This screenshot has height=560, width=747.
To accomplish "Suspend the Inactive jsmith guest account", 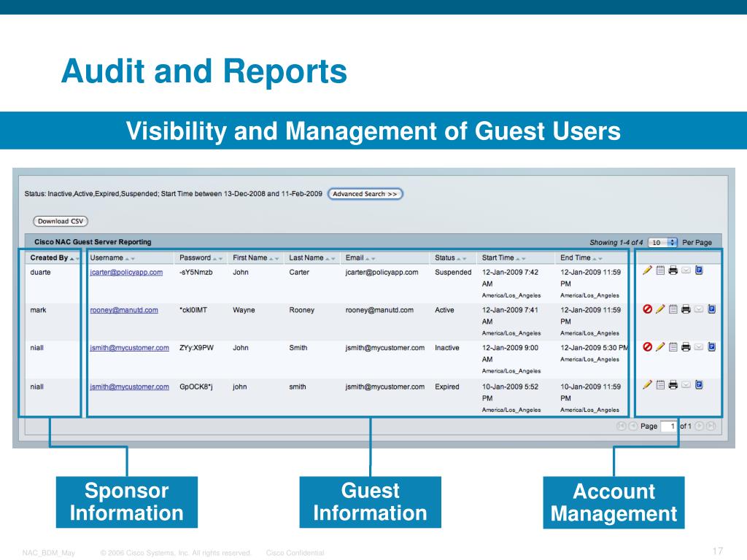I will coord(648,346).
